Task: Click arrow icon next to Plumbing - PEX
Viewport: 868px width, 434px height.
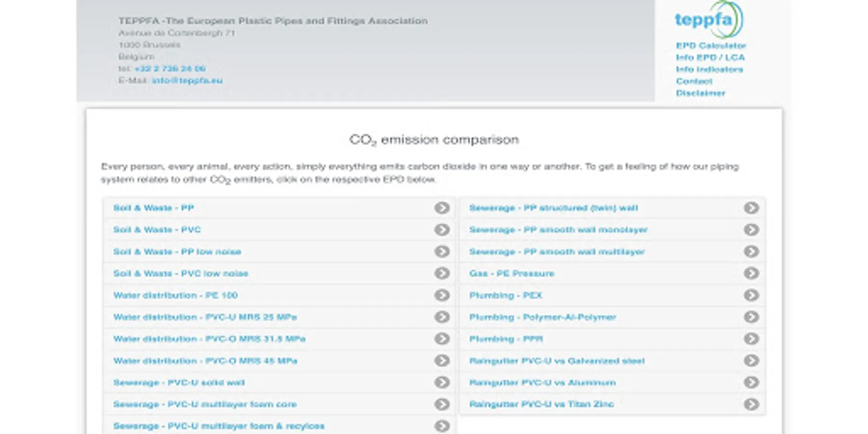Action: click(x=751, y=295)
